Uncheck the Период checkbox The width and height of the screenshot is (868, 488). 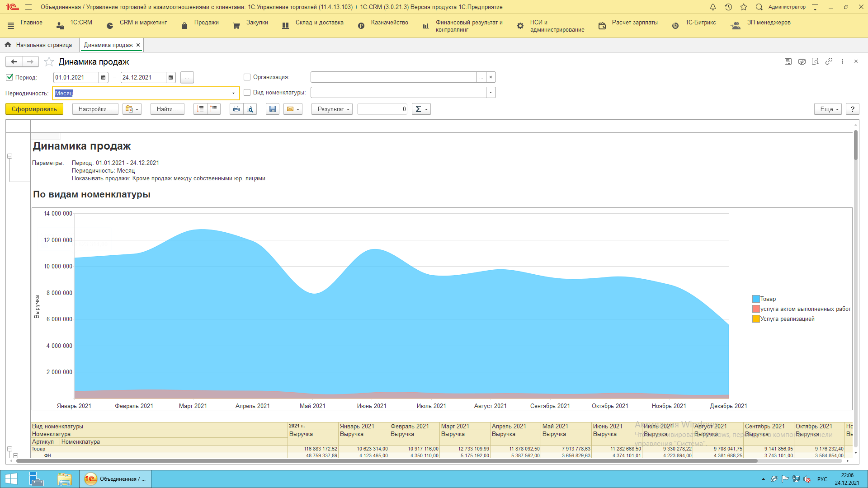click(9, 77)
